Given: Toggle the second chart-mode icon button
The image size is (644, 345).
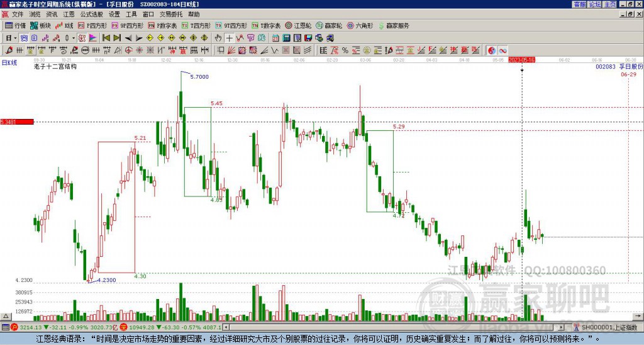Looking at the screenshot, I should point(34,38).
